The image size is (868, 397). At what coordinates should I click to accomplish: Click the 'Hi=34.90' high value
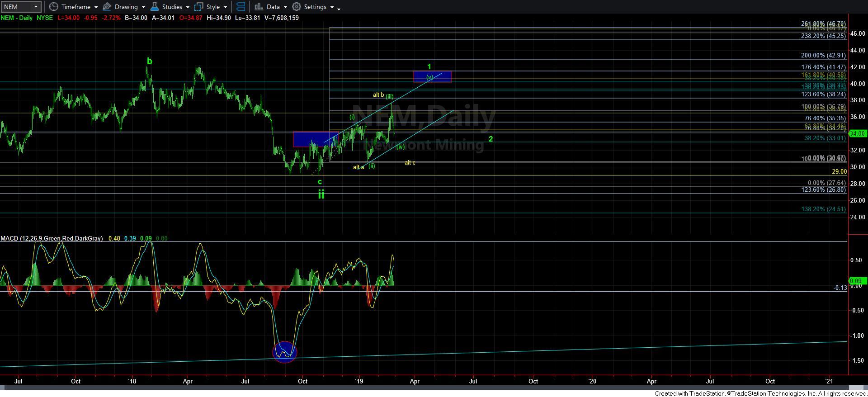219,18
